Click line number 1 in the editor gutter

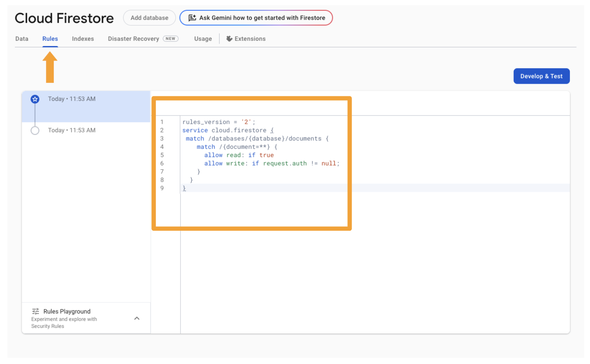pyautogui.click(x=162, y=122)
